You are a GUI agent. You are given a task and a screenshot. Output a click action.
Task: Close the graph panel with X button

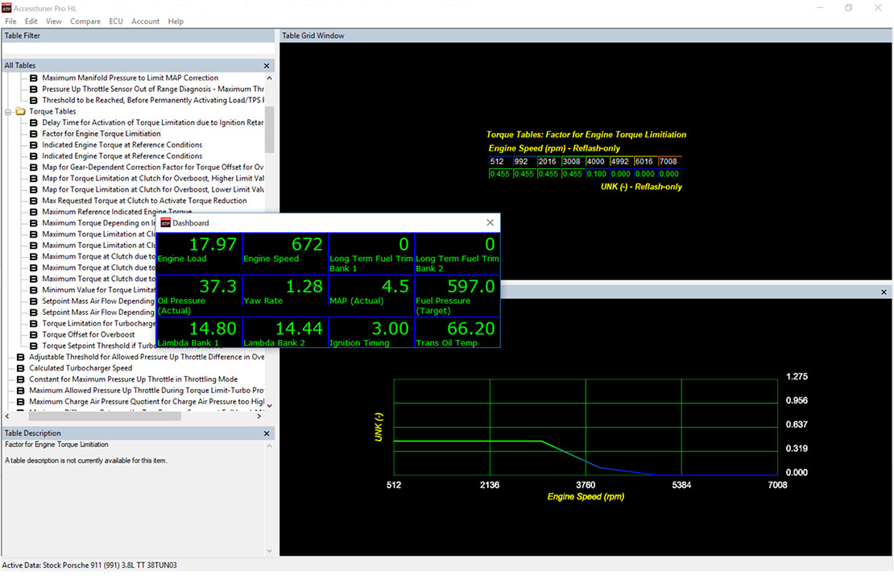click(x=884, y=292)
